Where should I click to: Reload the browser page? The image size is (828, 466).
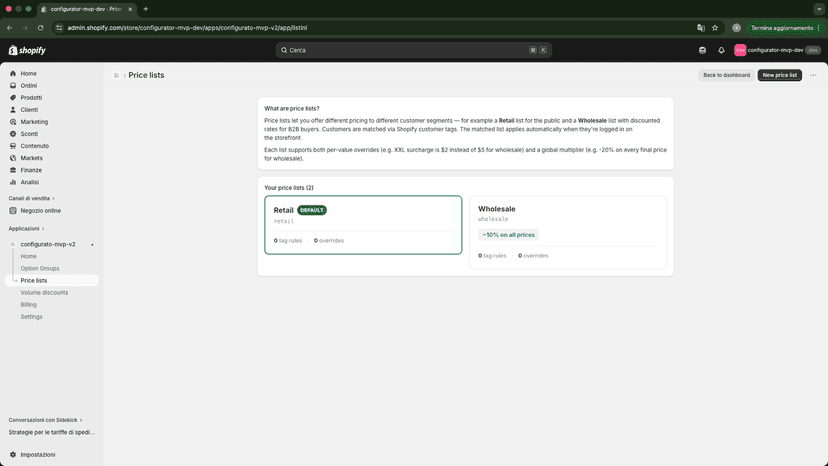click(41, 28)
